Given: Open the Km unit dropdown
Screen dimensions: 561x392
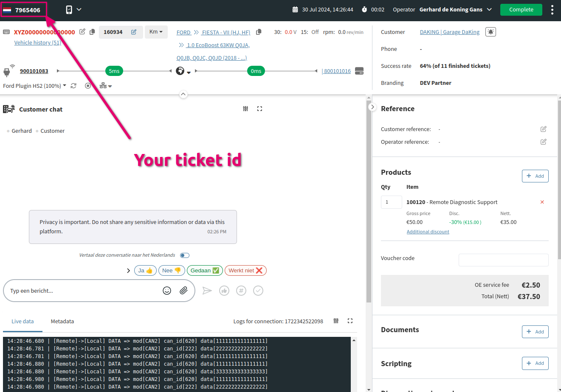Looking at the screenshot, I should [x=156, y=32].
